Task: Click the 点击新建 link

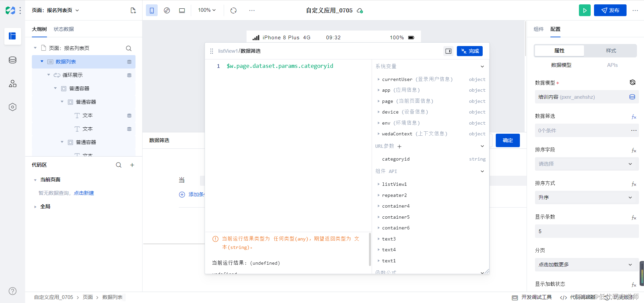Action: tap(84, 193)
